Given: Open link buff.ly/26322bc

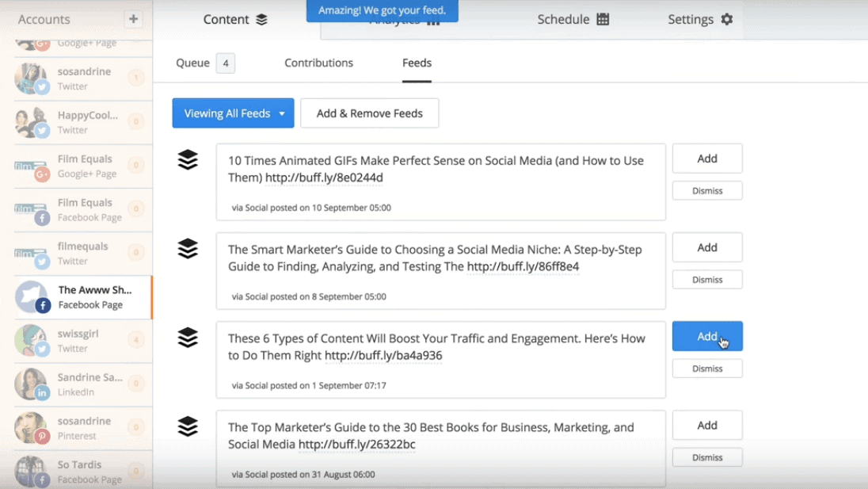Looking at the screenshot, I should tap(357, 445).
